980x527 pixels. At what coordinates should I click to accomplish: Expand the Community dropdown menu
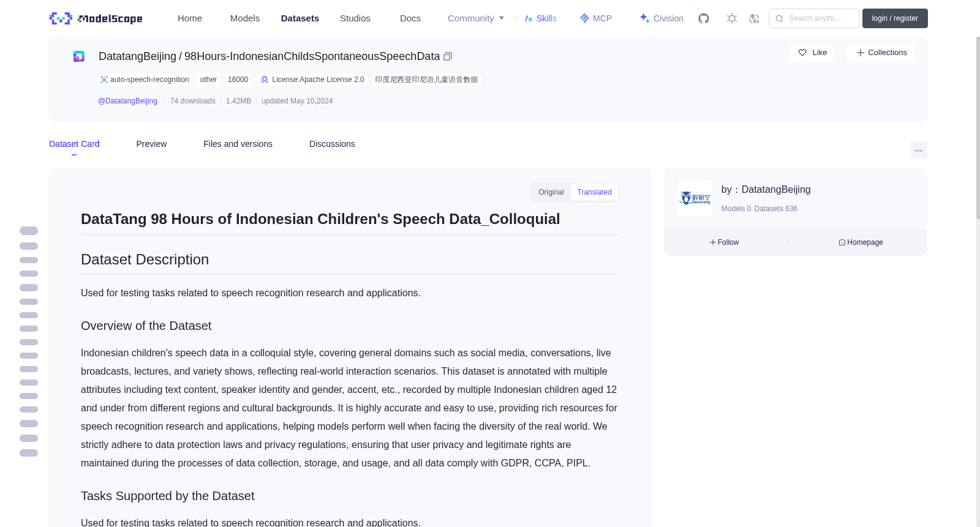coord(476,18)
